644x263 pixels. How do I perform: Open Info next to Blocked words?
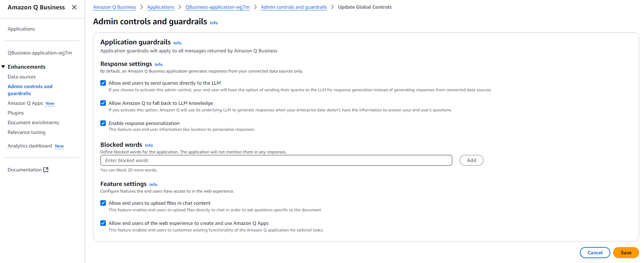click(149, 145)
